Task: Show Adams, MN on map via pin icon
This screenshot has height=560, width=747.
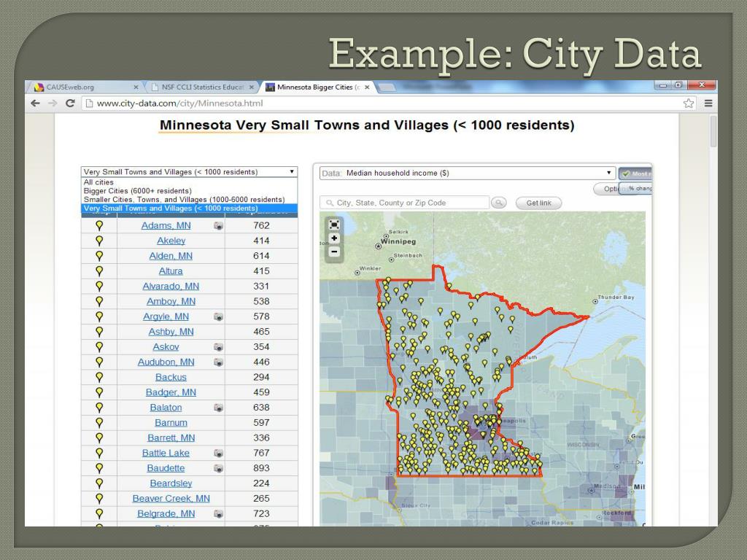Action: [x=99, y=225]
